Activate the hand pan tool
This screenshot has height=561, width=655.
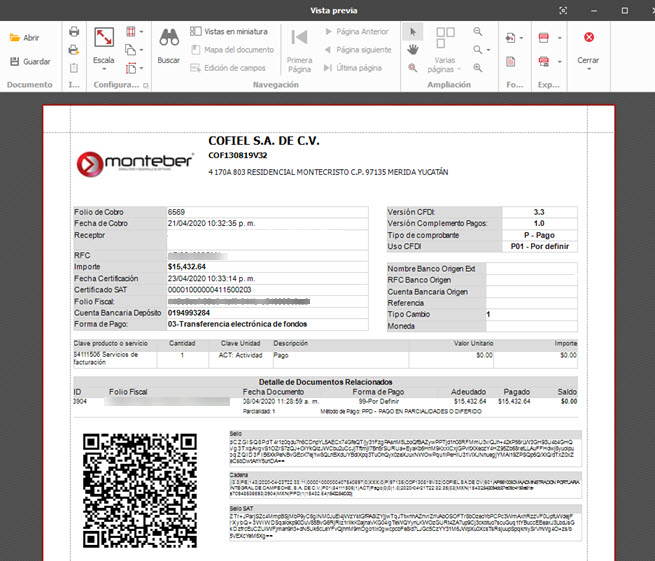(412, 49)
